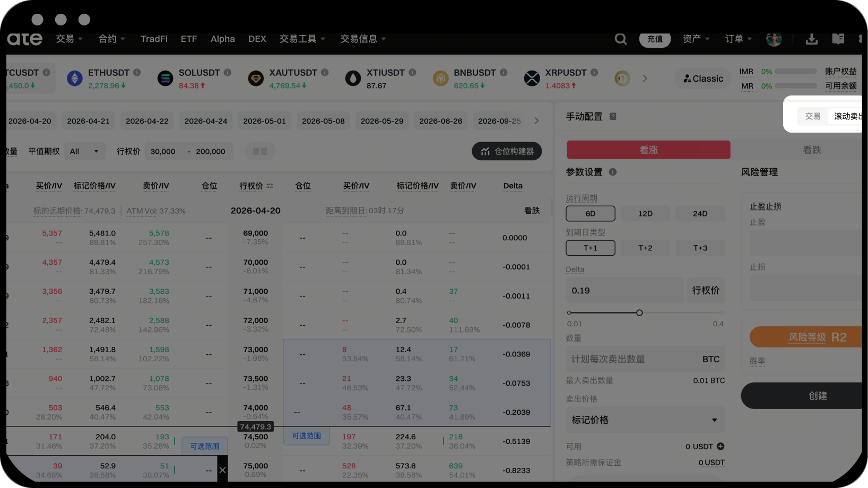Screen dimensions: 868x488
Task: Click the search magnifier icon
Action: point(620,39)
